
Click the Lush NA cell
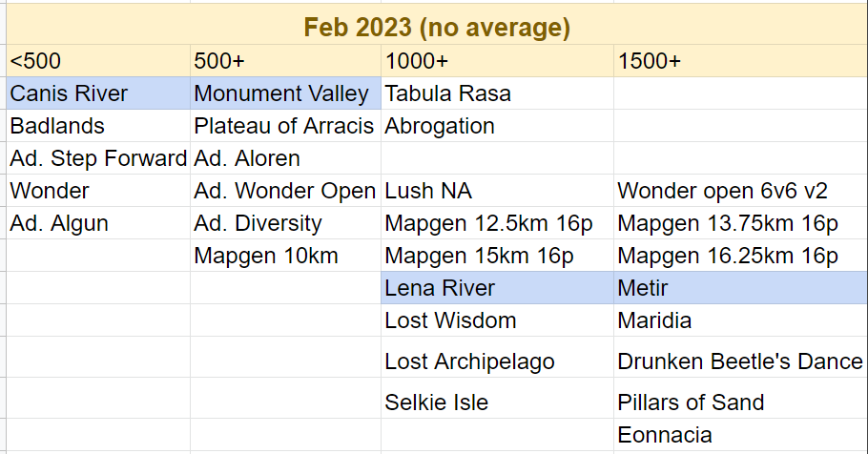coord(497,191)
